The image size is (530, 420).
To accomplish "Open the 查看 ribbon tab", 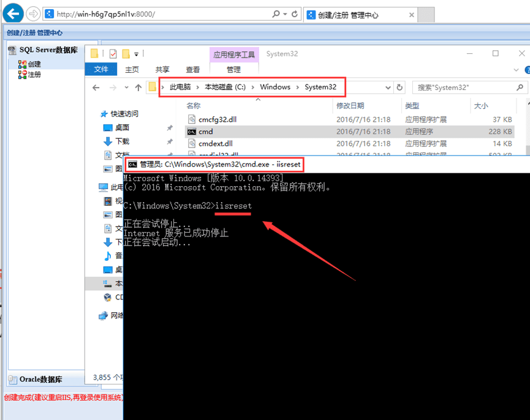I will (x=192, y=70).
